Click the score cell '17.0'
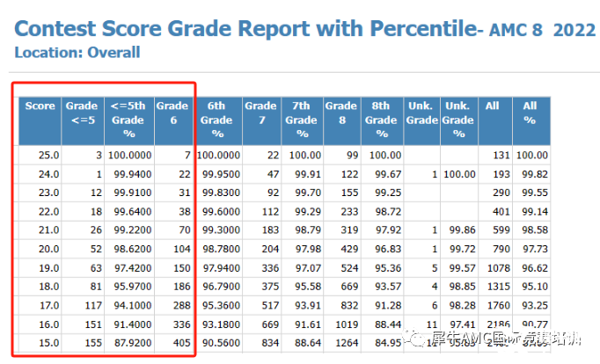Screen dimensions: 600x364 tap(48, 306)
